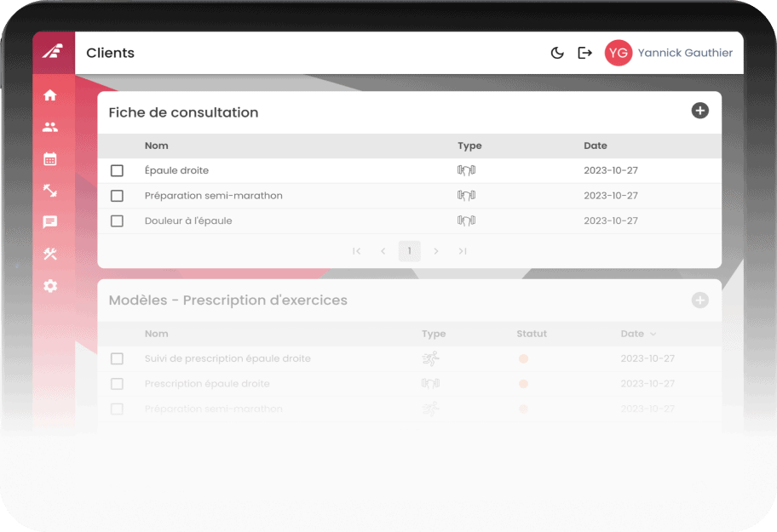The image size is (777, 532).
Task: Go to first page of consultation list
Action: point(357,251)
